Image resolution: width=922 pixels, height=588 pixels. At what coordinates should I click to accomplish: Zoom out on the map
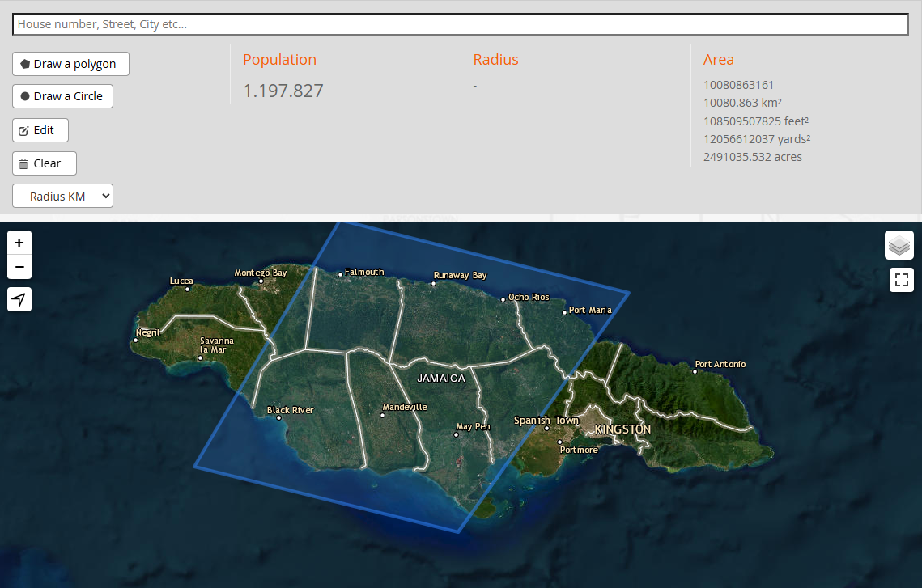[x=19, y=267]
